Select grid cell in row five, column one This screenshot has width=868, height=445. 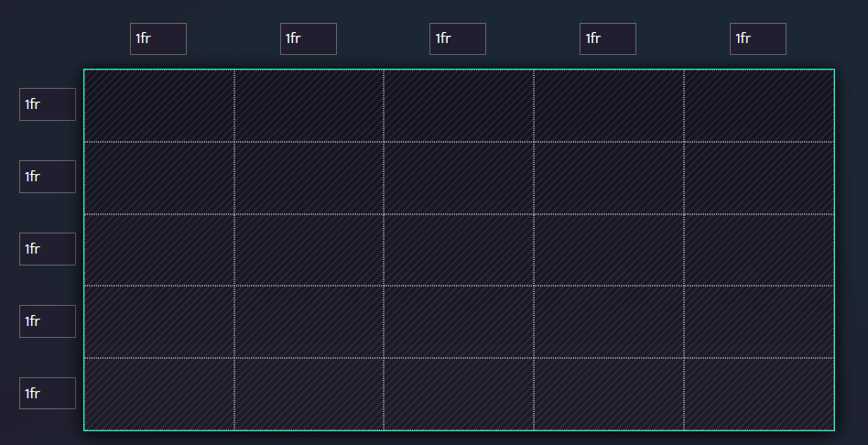[159, 394]
